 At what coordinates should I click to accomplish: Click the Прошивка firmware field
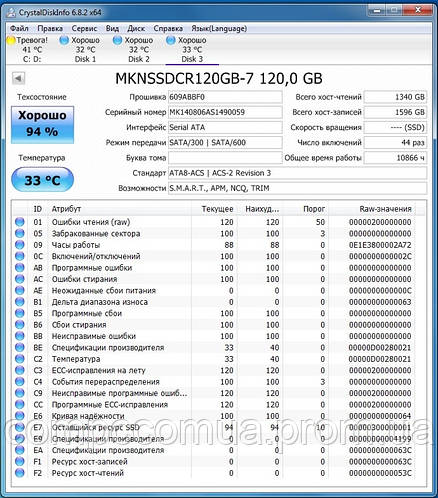pyautogui.click(x=225, y=97)
